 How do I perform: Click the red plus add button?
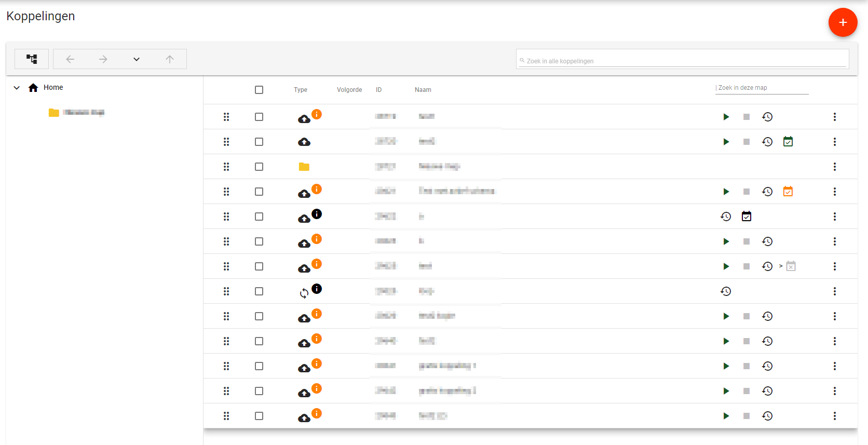pos(843,22)
